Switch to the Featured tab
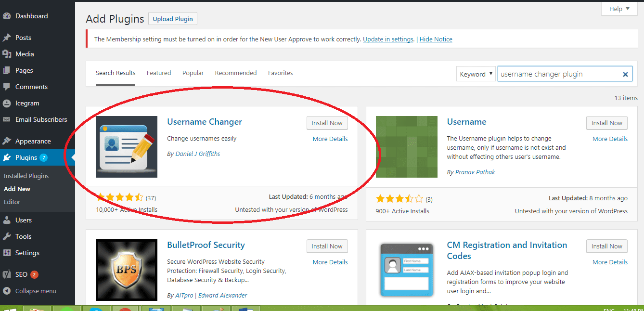 pyautogui.click(x=159, y=73)
